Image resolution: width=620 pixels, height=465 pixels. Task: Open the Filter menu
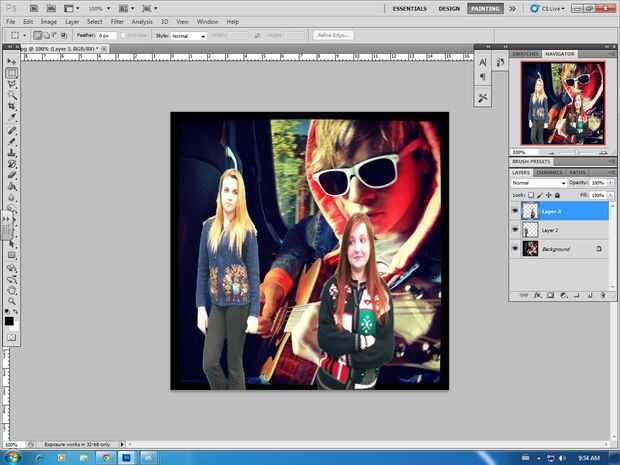117,22
